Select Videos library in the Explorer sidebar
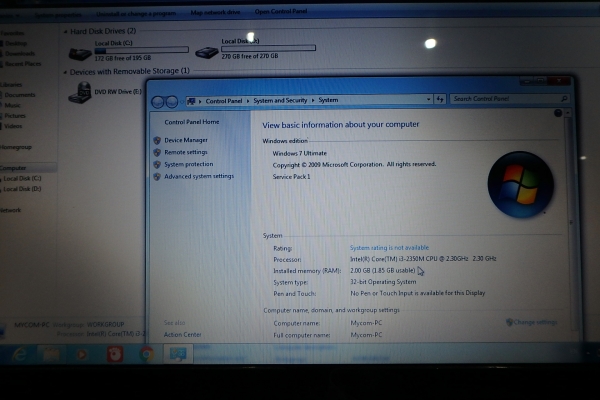 pyautogui.click(x=13, y=126)
